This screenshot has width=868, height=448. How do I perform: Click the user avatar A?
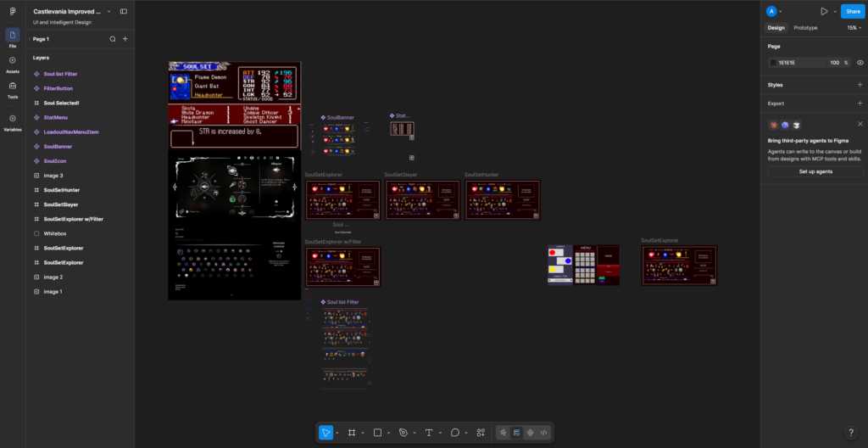[x=771, y=11]
